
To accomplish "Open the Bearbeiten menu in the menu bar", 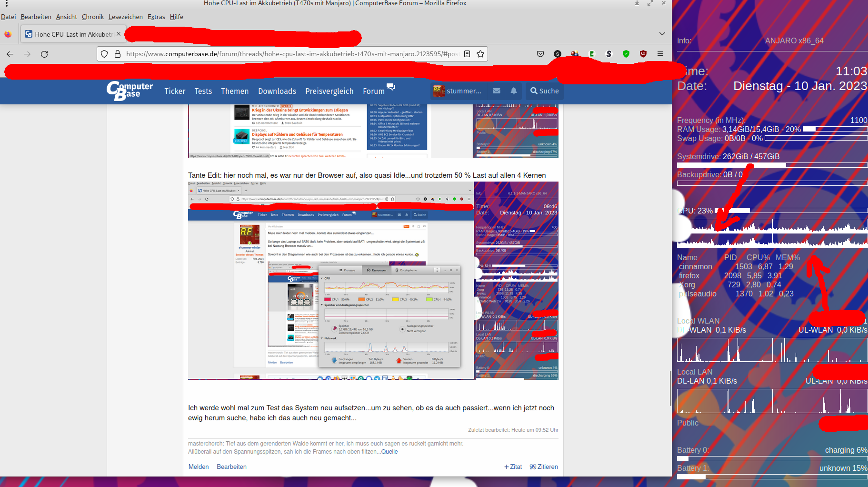I will pos(36,17).
